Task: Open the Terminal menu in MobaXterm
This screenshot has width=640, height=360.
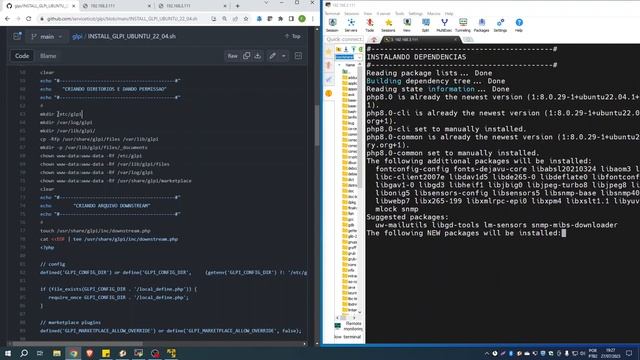Action: pos(333,13)
